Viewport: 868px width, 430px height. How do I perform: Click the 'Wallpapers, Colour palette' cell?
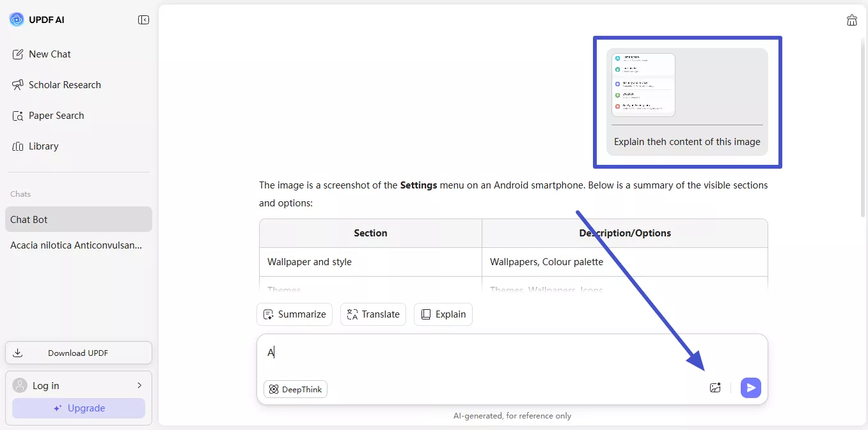(625, 262)
